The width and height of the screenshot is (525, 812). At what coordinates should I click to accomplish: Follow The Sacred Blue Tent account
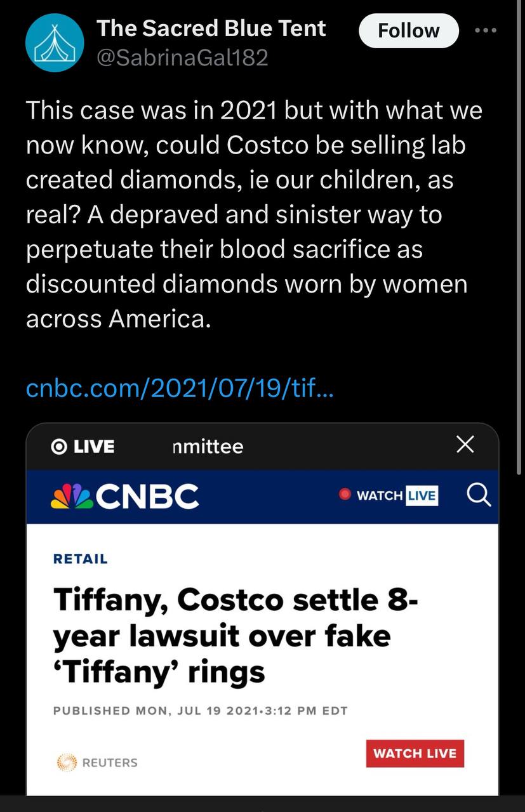[408, 30]
